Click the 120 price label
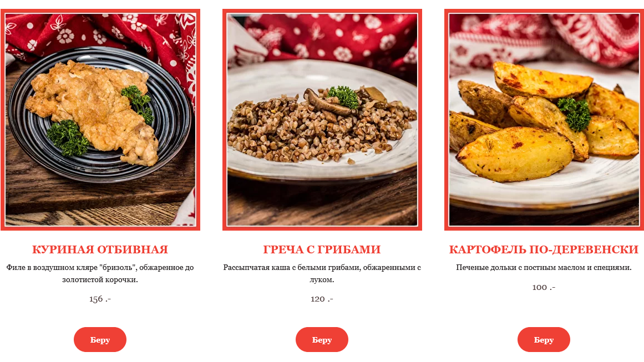This screenshot has width=644, height=362. pyautogui.click(x=322, y=299)
